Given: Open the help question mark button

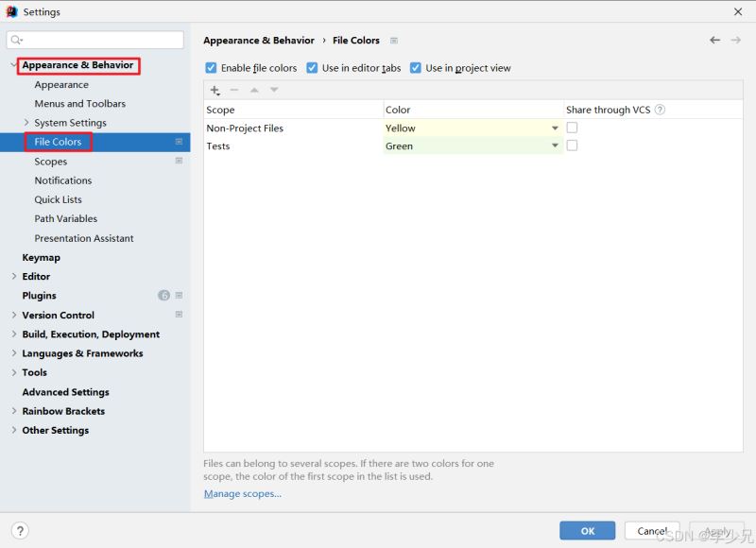Looking at the screenshot, I should tap(20, 531).
